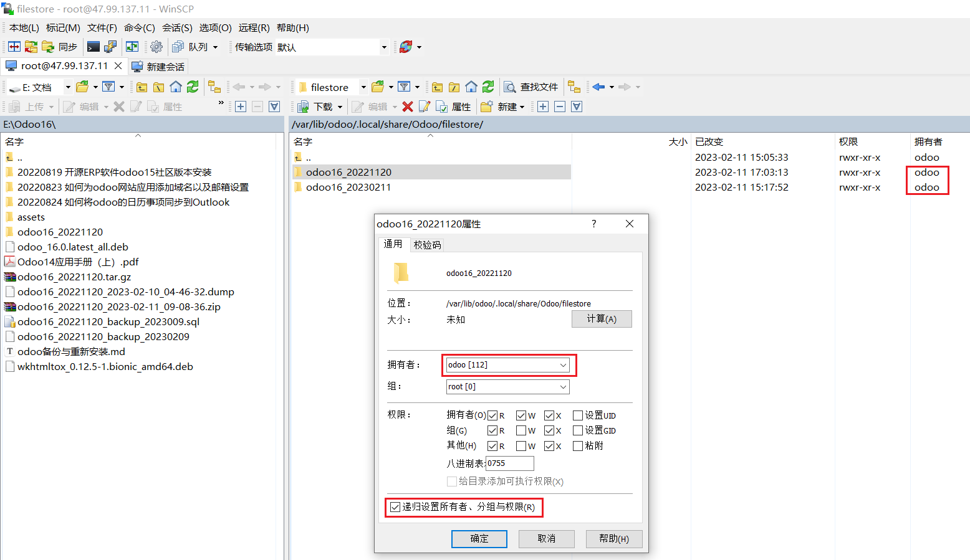Click 查找文件 find files button
Image resolution: width=970 pixels, height=560 pixels.
click(531, 87)
